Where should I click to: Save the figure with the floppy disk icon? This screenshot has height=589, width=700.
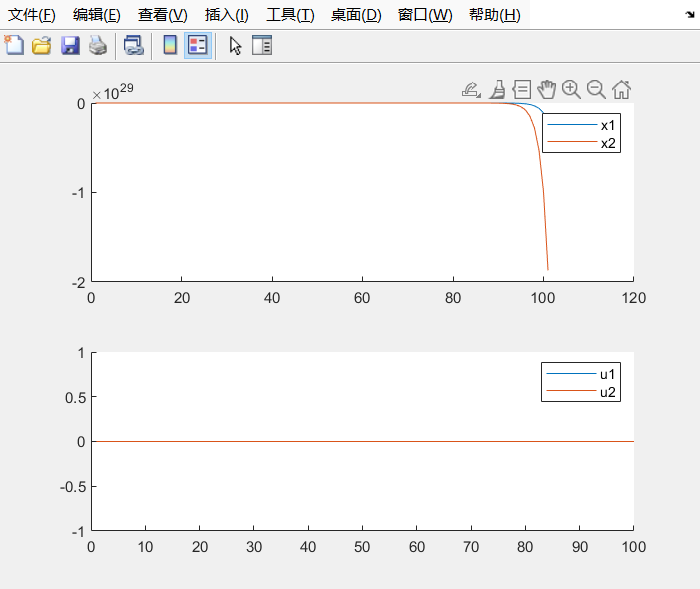coord(70,45)
